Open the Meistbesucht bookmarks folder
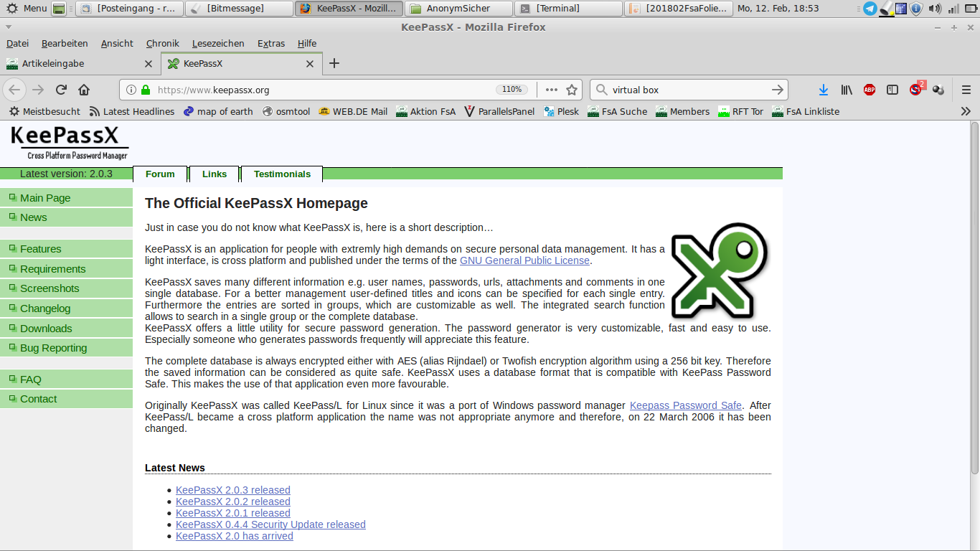This screenshot has width=980, height=551. pyautogui.click(x=44, y=111)
